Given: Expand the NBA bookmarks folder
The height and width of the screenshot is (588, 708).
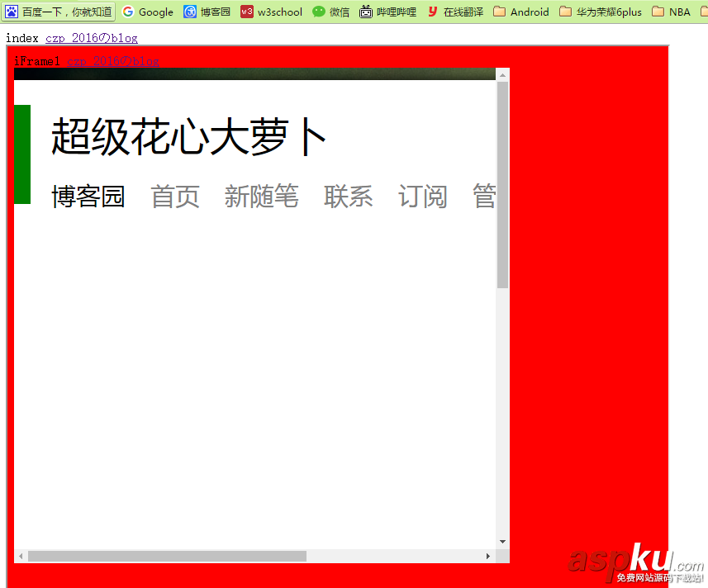Looking at the screenshot, I should 670,12.
